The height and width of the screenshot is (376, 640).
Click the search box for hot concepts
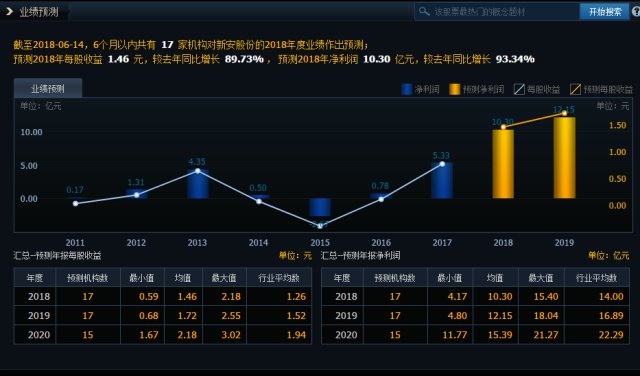click(497, 12)
